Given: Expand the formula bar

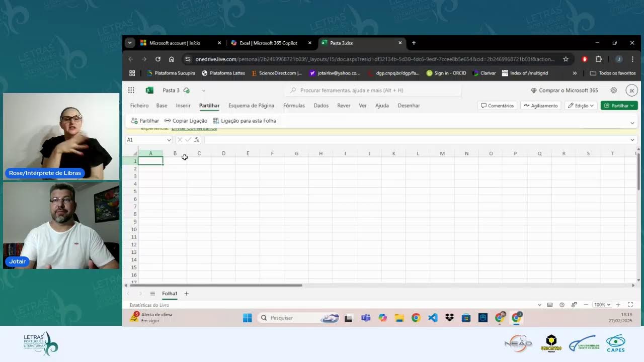Looking at the screenshot, I should 632,140.
